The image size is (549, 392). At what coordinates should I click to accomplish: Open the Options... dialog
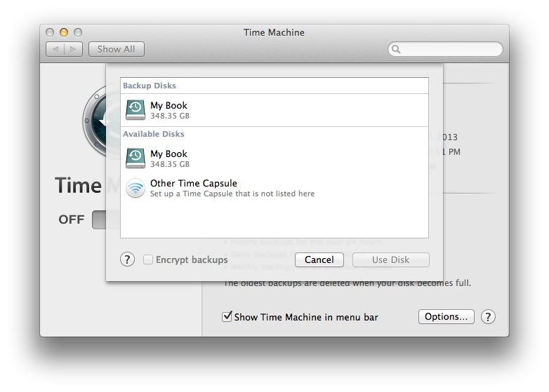coord(447,316)
